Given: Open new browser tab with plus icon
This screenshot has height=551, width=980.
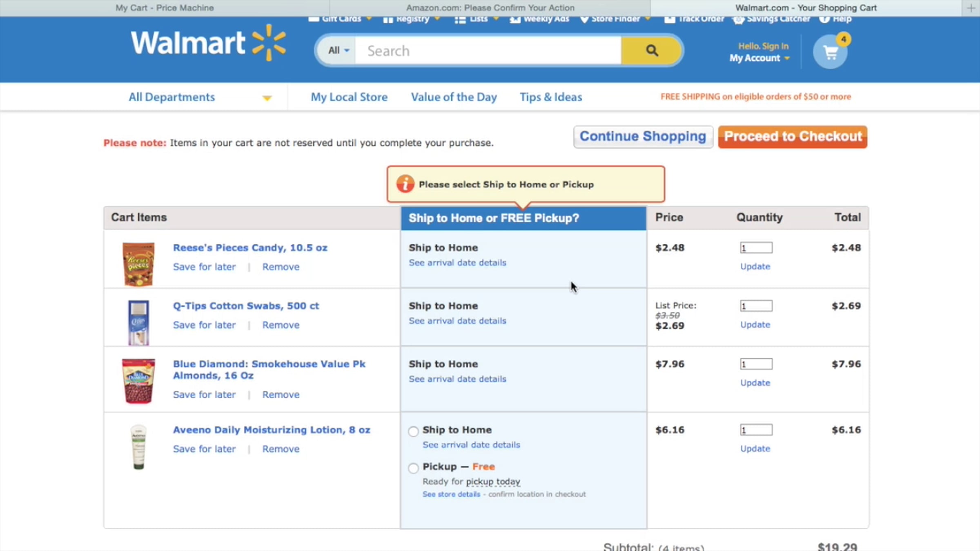Looking at the screenshot, I should [971, 8].
